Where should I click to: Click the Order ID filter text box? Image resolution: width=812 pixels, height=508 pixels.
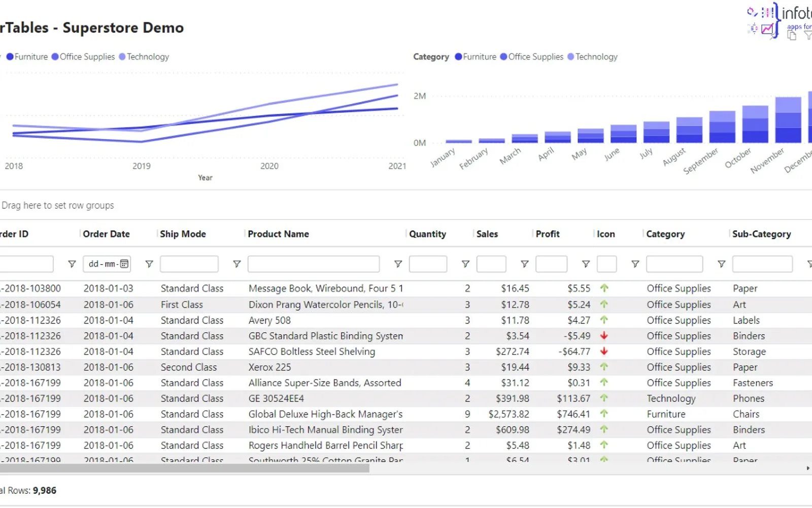(x=25, y=264)
